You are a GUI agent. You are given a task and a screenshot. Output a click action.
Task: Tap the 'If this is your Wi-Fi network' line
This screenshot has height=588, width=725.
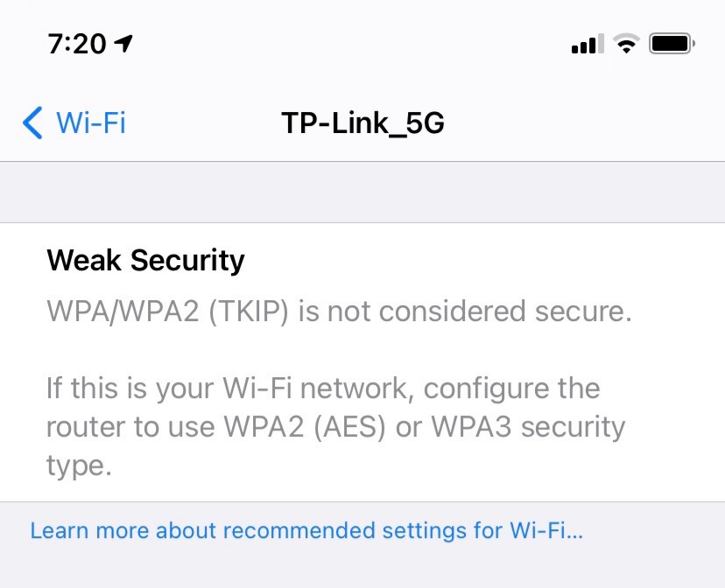coord(323,388)
